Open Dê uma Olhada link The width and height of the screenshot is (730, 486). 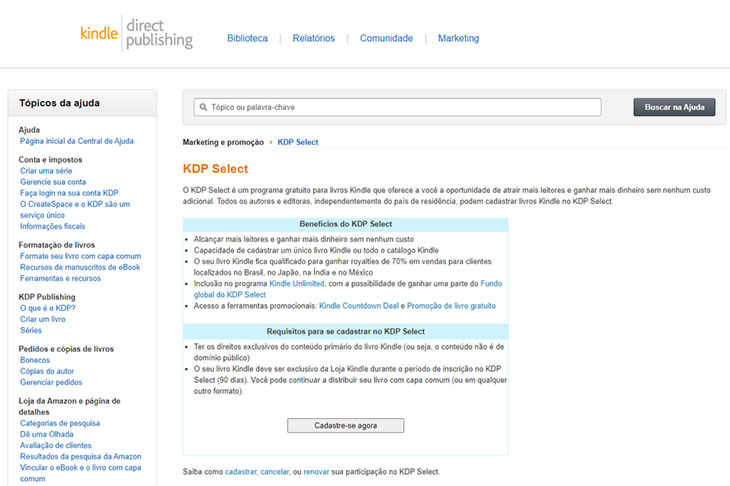(47, 434)
